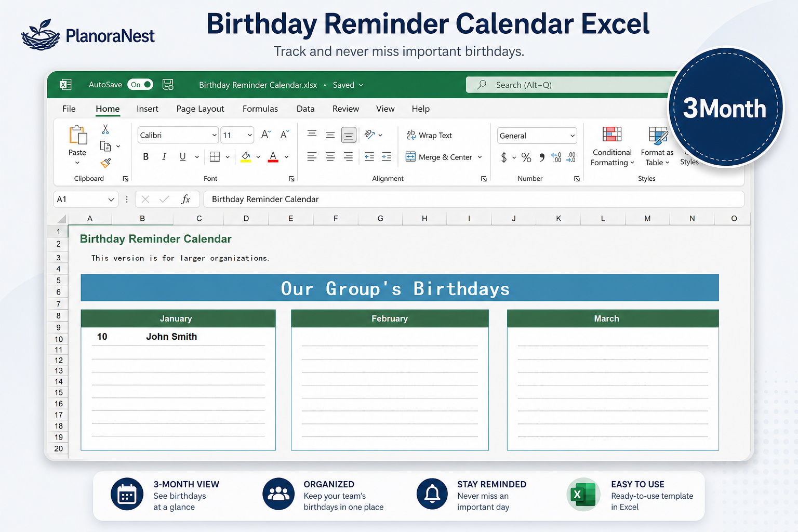Apply the yellow Fill Color bucket

coord(246,157)
